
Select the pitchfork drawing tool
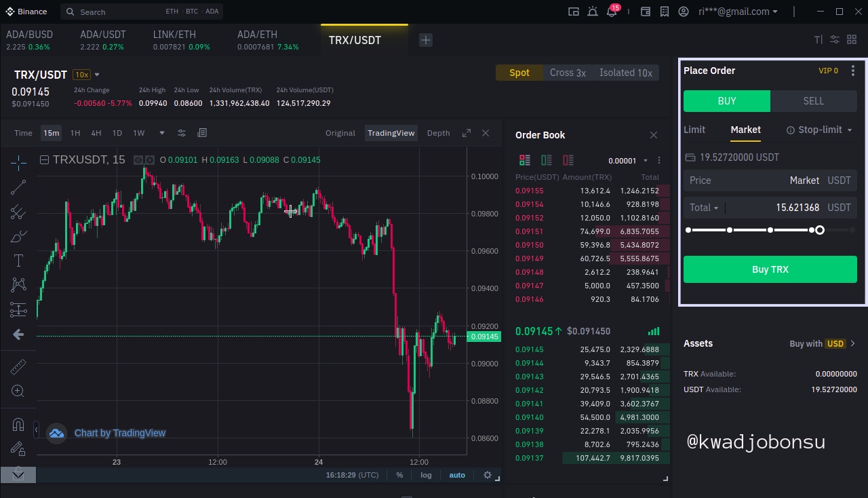[x=18, y=212]
